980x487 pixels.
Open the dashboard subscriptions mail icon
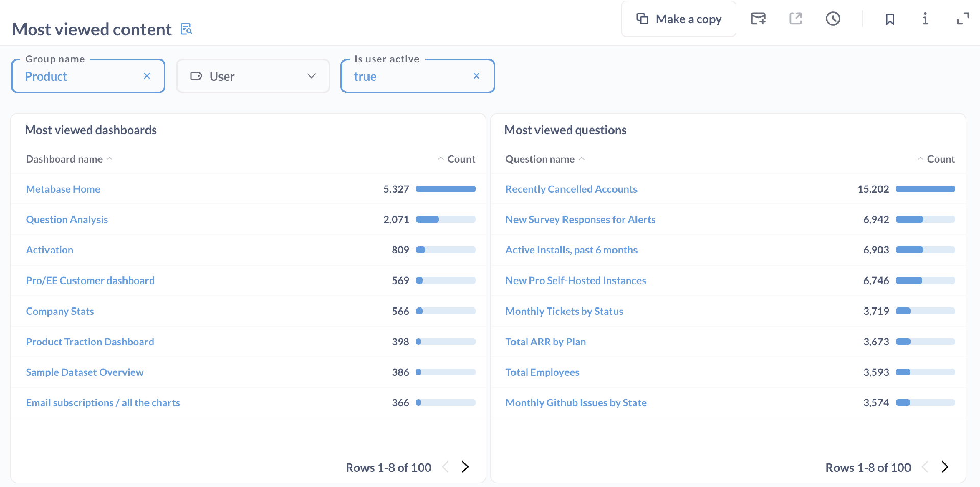tap(758, 19)
